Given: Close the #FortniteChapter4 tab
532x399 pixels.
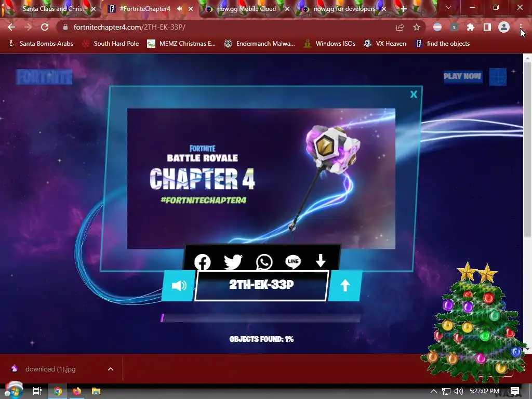Looking at the screenshot, I should [x=191, y=9].
